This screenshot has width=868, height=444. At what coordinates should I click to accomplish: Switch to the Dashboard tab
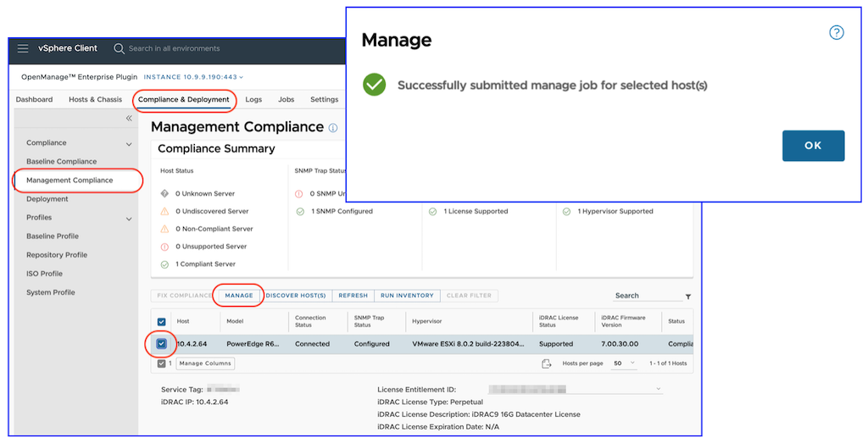tap(34, 100)
